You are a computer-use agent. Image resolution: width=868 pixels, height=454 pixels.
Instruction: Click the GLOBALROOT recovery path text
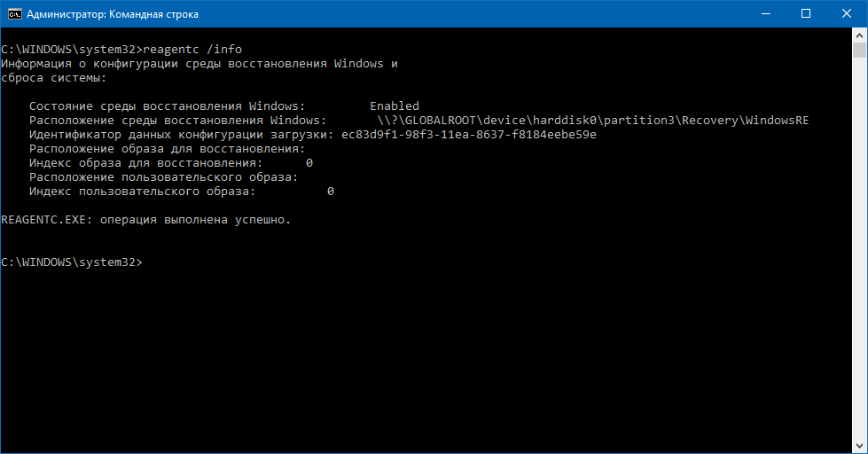(x=592, y=121)
